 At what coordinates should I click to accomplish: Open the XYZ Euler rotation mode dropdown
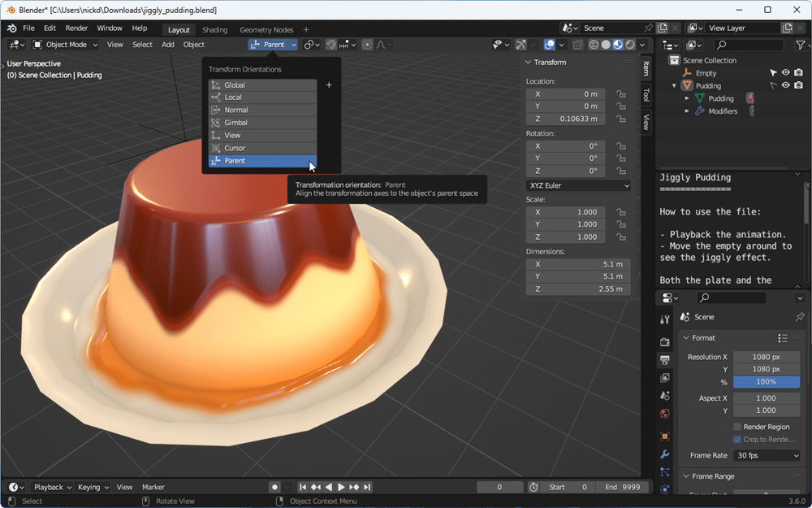pos(578,185)
